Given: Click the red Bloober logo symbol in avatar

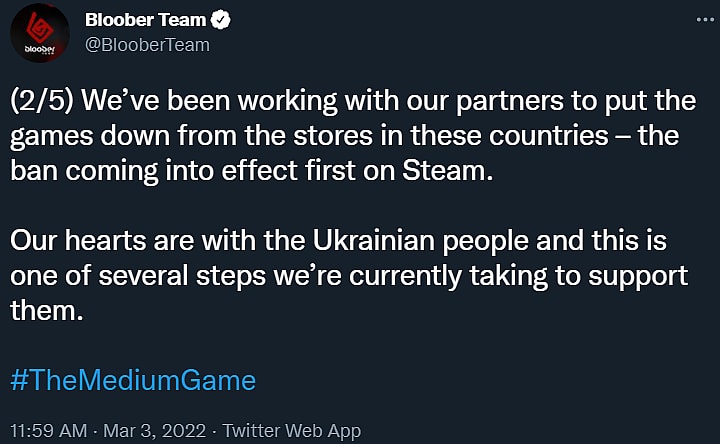Looking at the screenshot, I should tap(40, 26).
